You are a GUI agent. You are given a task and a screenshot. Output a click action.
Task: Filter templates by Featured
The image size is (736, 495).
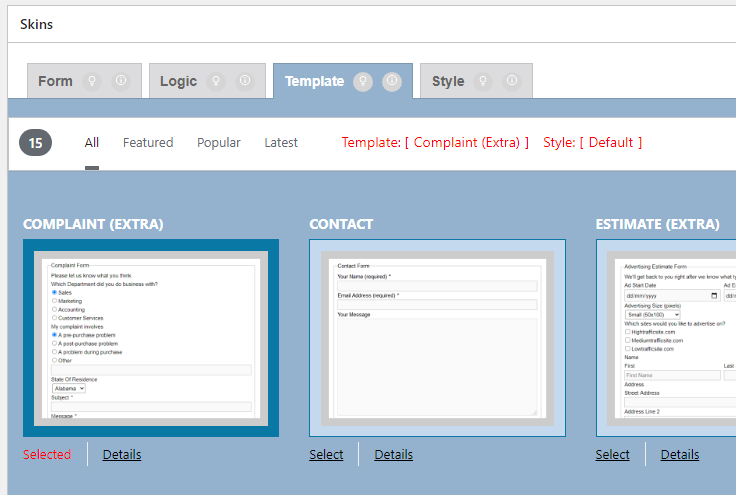[x=148, y=143]
